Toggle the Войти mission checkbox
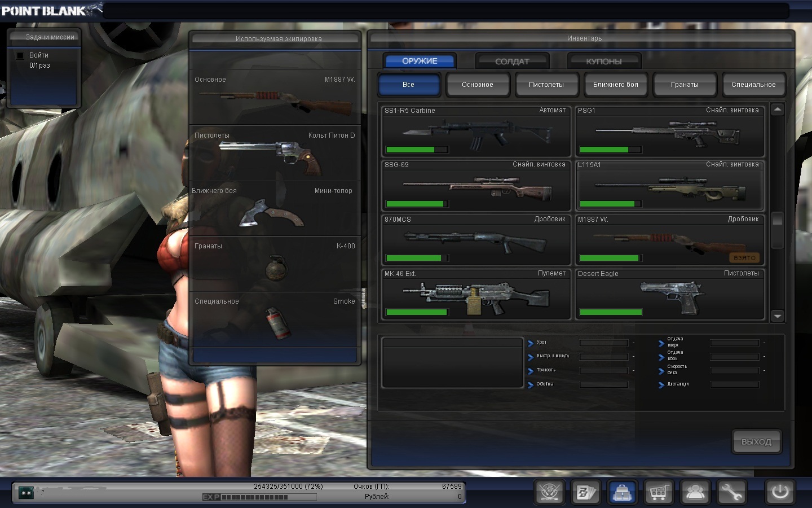812x508 pixels. [20, 55]
